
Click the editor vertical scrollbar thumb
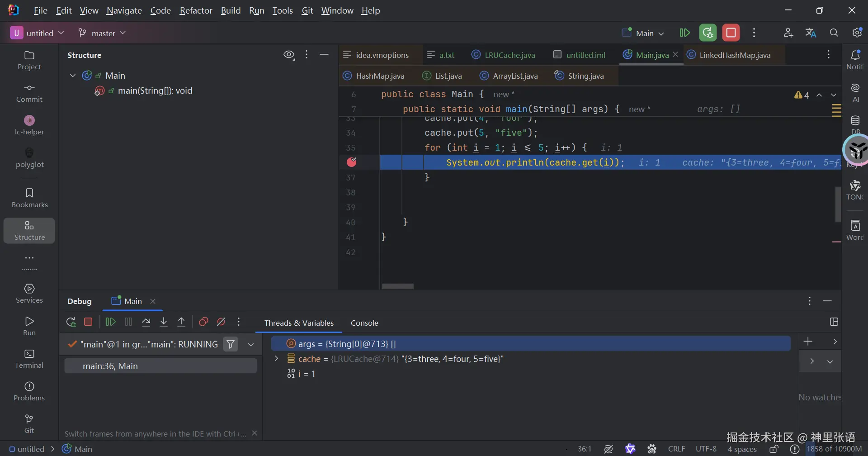838,204
